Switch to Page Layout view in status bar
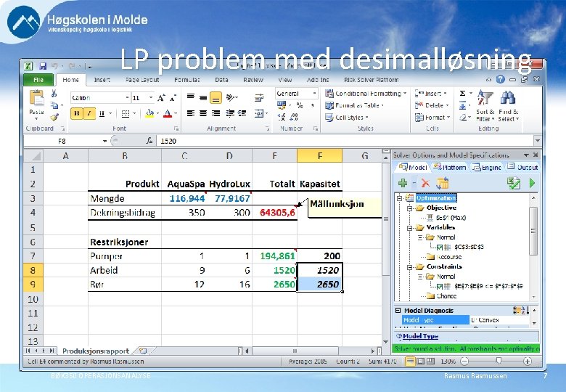Screen dimensions: 566x392 (421, 361)
